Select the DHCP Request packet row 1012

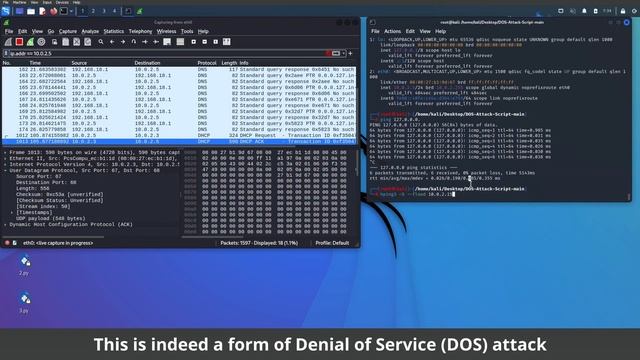click(179, 136)
